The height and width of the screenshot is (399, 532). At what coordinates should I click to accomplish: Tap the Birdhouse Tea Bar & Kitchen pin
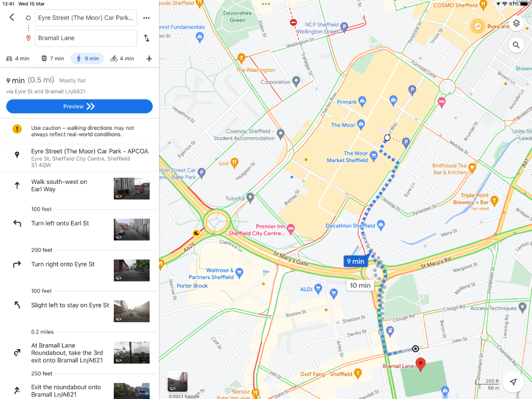click(x=472, y=168)
